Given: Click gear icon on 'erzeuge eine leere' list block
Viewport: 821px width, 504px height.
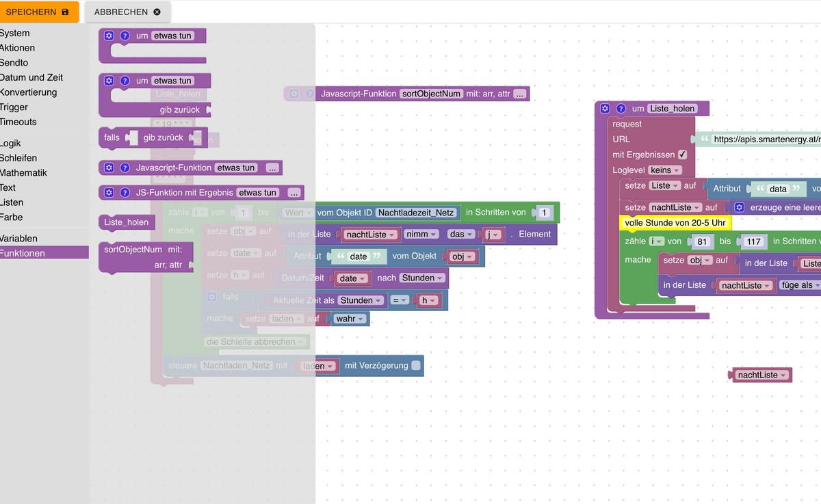Looking at the screenshot, I should click(x=739, y=207).
